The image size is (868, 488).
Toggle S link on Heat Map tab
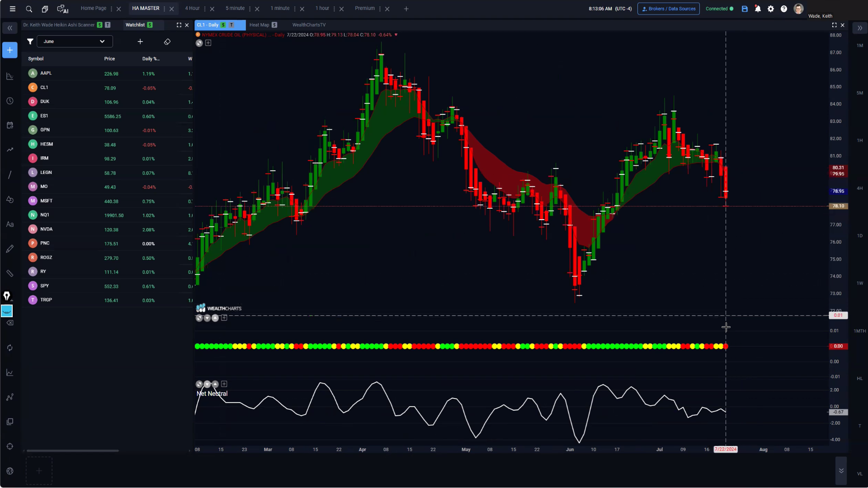(274, 25)
